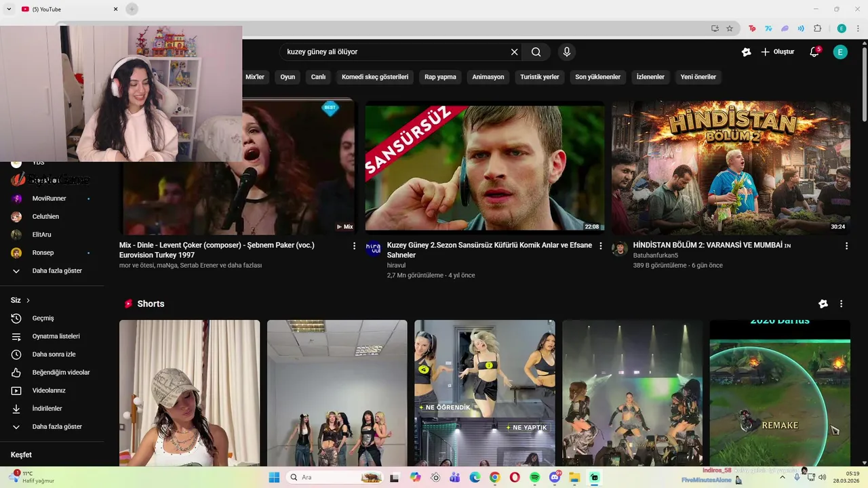Select the Canlı filter chip
Image resolution: width=868 pixels, height=488 pixels.
point(318,77)
